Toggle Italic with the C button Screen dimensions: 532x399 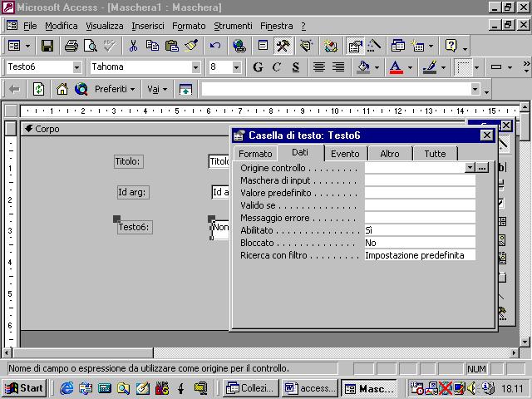[x=277, y=67]
